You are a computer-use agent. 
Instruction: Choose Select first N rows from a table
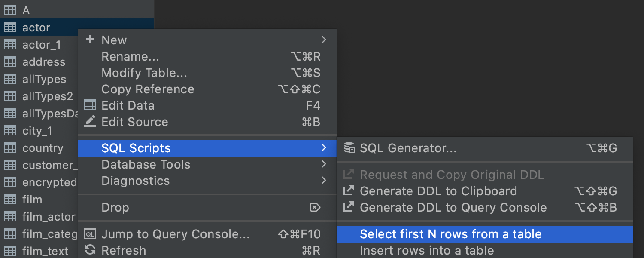point(450,234)
